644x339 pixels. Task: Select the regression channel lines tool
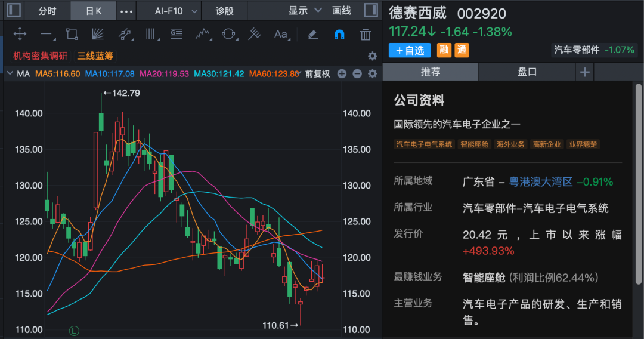[255, 34]
